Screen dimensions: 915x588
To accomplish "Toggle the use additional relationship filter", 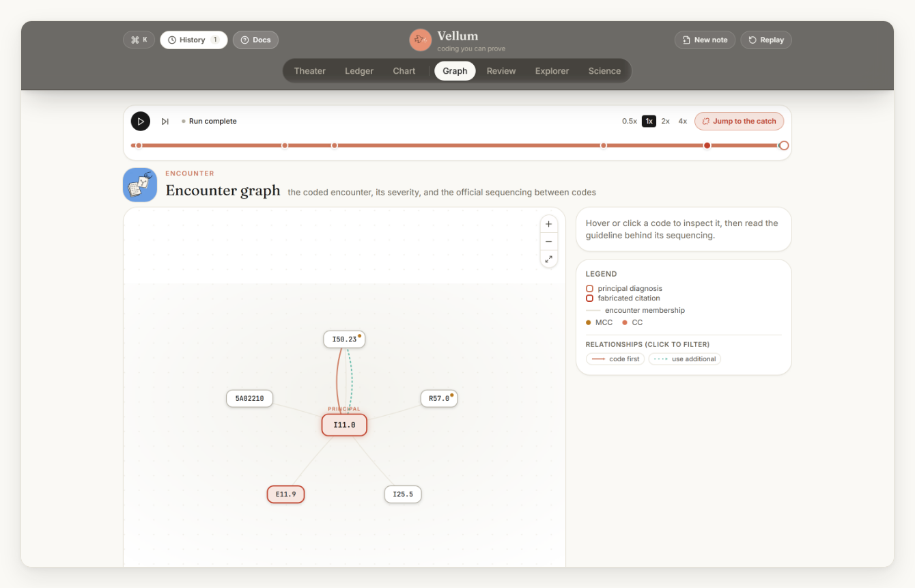I will (x=685, y=359).
